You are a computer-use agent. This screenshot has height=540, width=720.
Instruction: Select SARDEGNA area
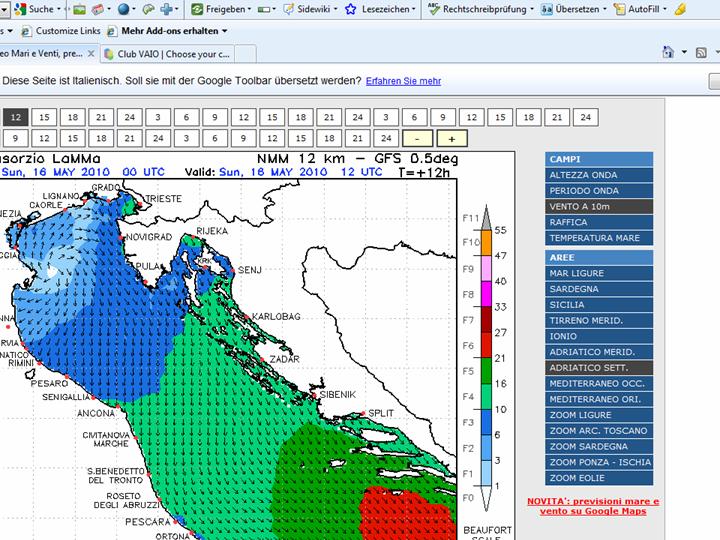599,289
